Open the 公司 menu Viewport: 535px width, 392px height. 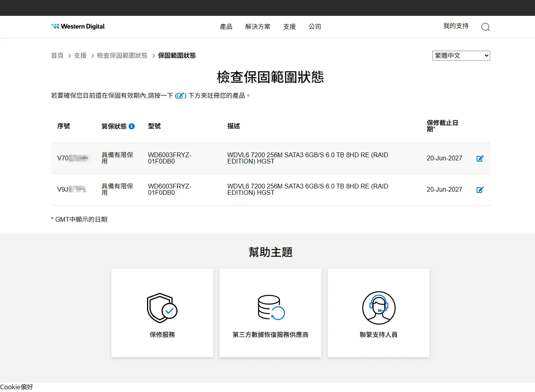click(315, 27)
